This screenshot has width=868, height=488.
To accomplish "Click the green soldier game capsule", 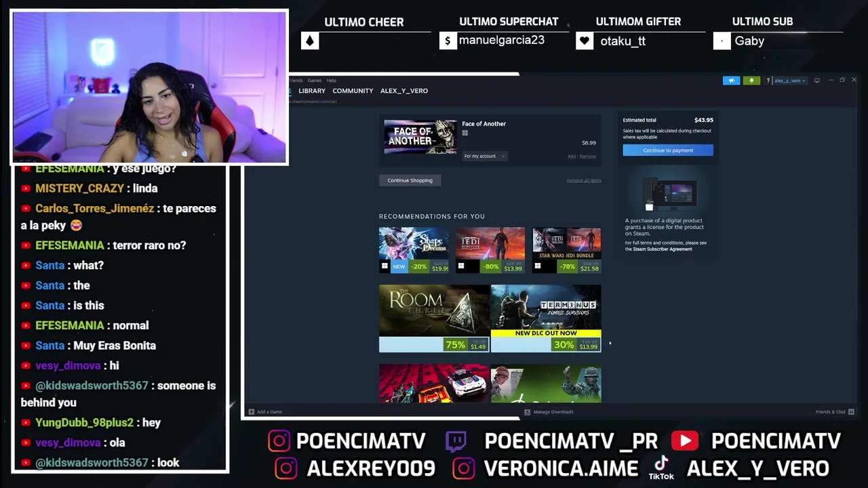I will [546, 384].
